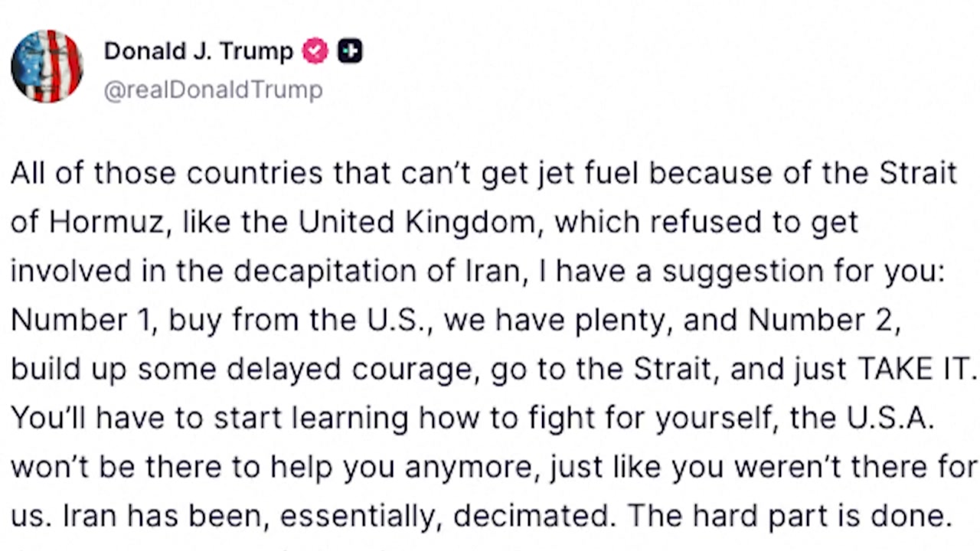The height and width of the screenshot is (551, 980).
Task: Click the word "anymore" in the post
Action: [471, 467]
